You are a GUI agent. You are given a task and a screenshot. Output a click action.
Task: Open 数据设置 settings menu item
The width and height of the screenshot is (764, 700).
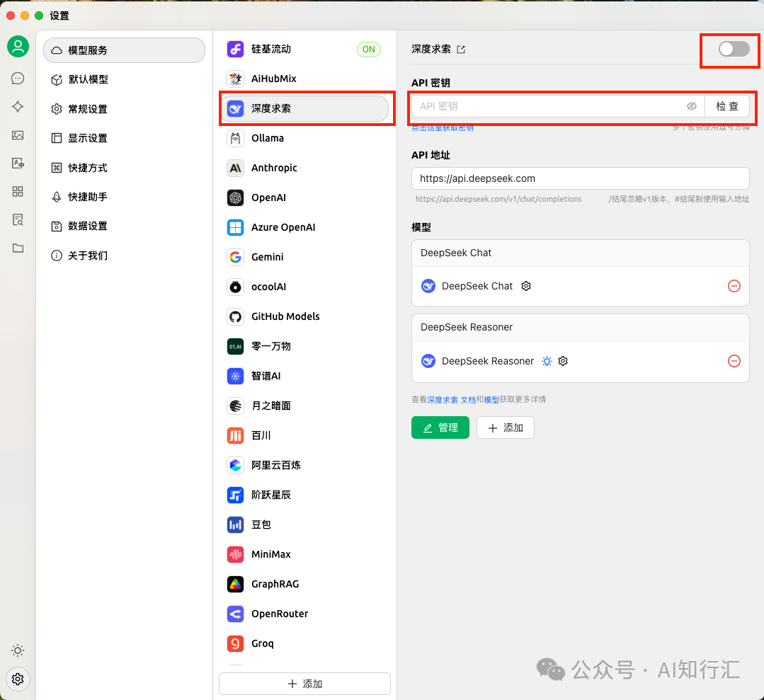pos(124,226)
